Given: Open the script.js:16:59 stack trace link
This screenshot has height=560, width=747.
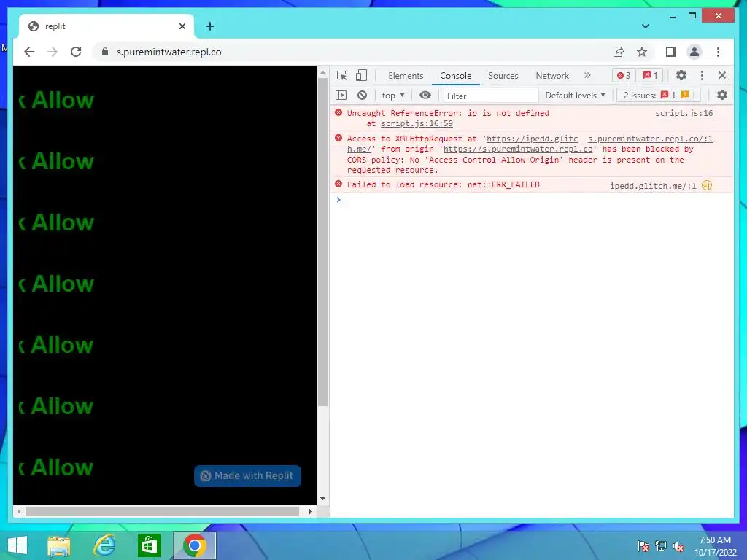Looking at the screenshot, I should click(417, 123).
